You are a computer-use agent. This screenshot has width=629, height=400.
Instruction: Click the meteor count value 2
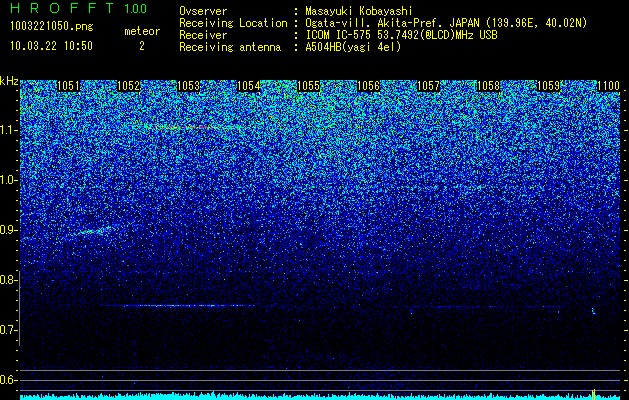pos(142,46)
